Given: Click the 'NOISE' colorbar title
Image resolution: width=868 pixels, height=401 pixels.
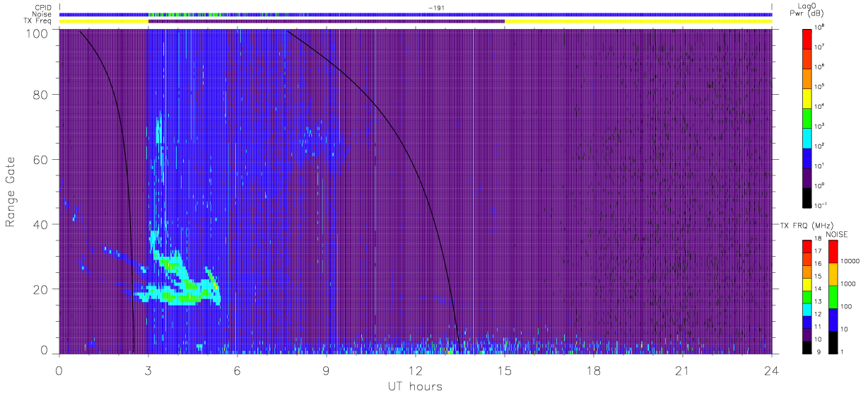Looking at the screenshot, I should pos(836,233).
